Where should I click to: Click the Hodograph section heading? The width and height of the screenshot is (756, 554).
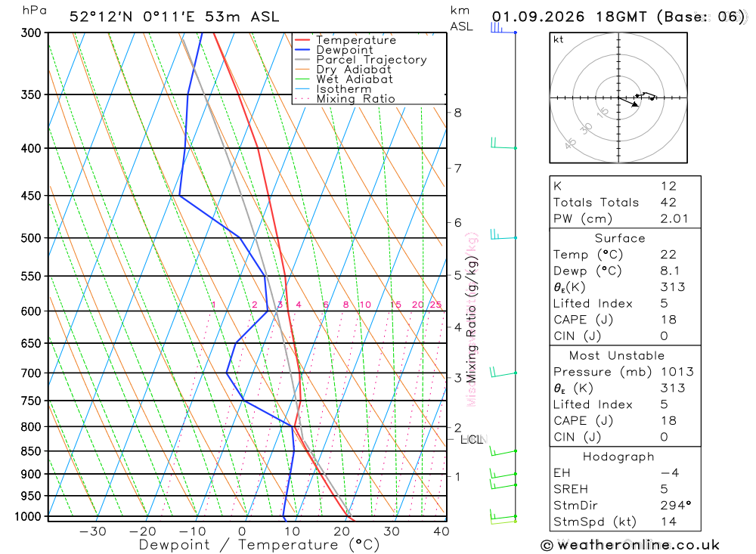point(618,457)
